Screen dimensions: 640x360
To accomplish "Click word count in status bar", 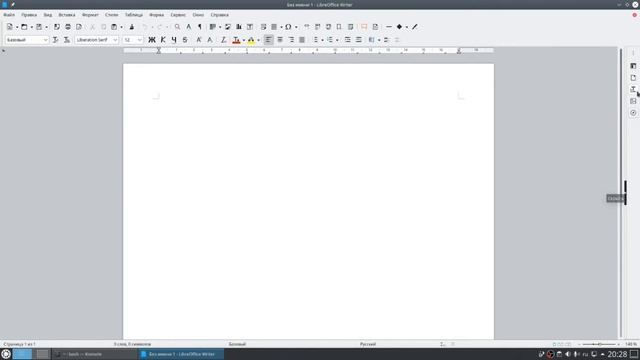I will click(x=132, y=344).
